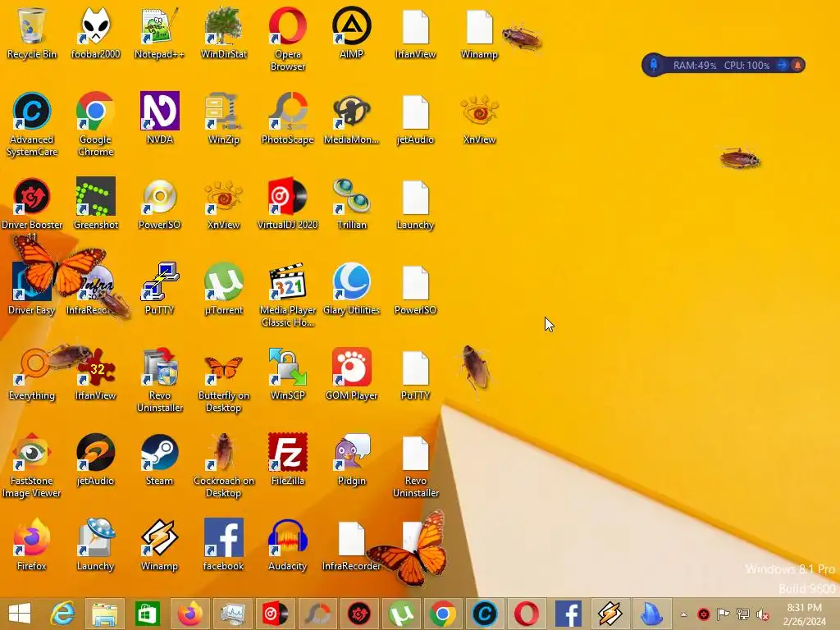Select the FastStone Image Viewer shortcut
The image size is (840, 630).
(32, 465)
